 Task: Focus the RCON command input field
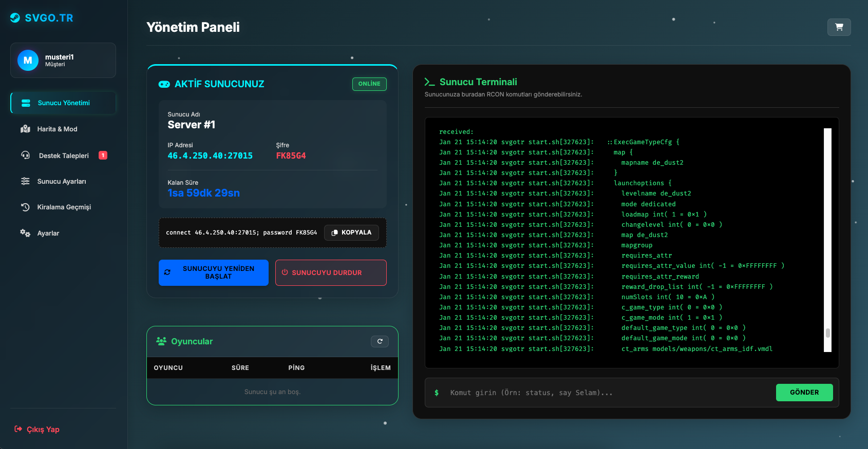pos(606,393)
